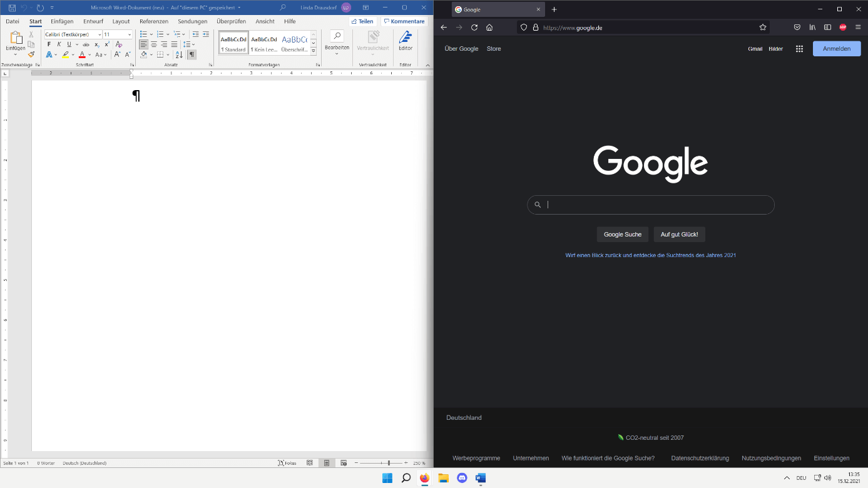
Task: Toggle underline formatting in Word
Action: pos(69,44)
